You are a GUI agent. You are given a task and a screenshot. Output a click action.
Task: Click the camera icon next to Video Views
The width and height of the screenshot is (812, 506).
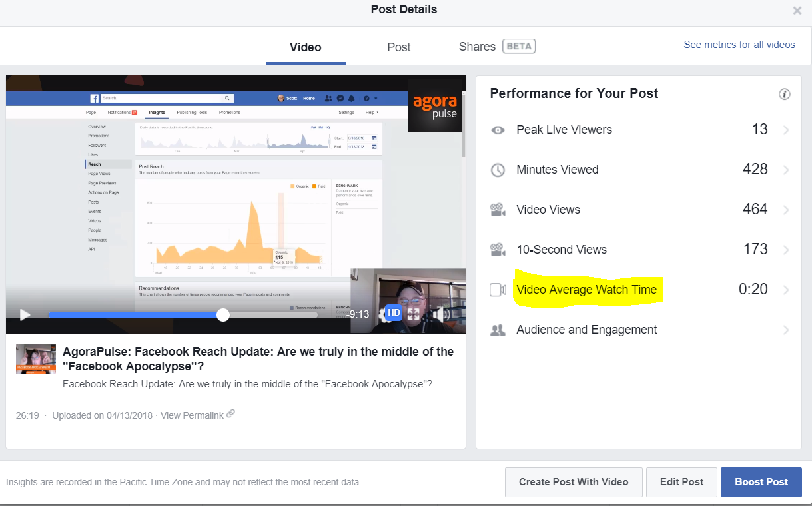pos(498,210)
